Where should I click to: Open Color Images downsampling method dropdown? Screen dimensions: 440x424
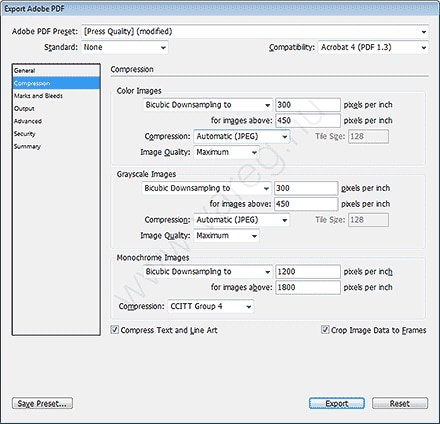pos(208,105)
